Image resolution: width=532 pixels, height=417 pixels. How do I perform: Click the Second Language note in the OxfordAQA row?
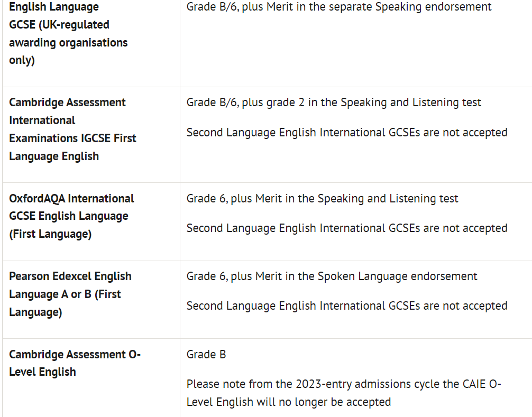(x=347, y=228)
